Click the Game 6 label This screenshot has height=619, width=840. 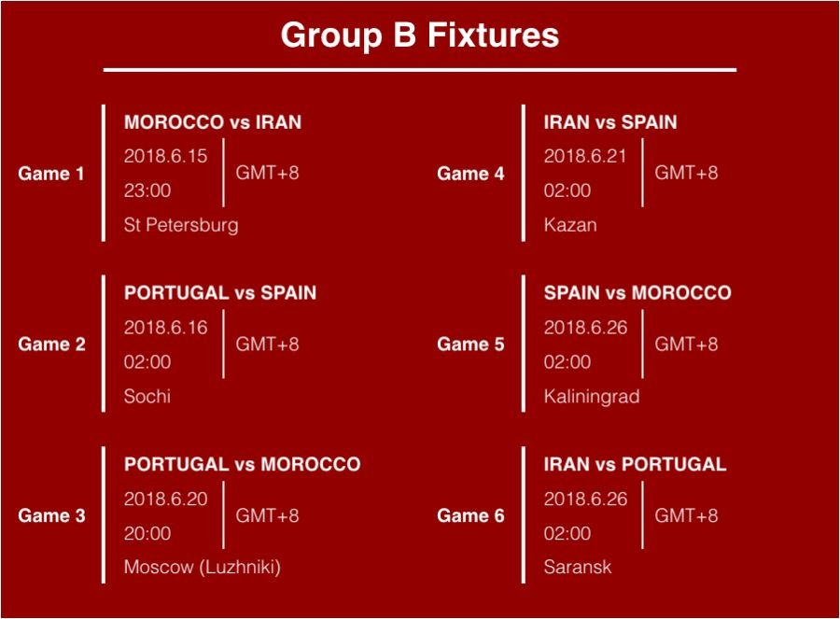point(470,515)
